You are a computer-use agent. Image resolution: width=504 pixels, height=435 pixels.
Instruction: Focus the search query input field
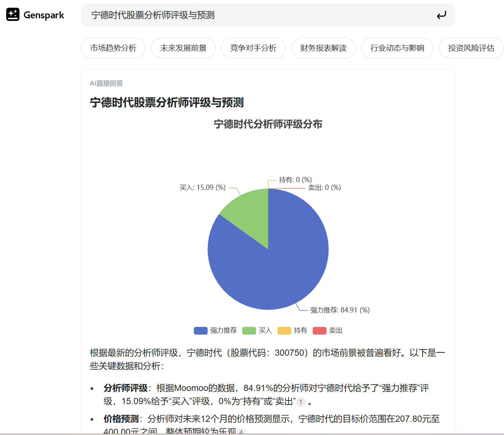(x=257, y=15)
